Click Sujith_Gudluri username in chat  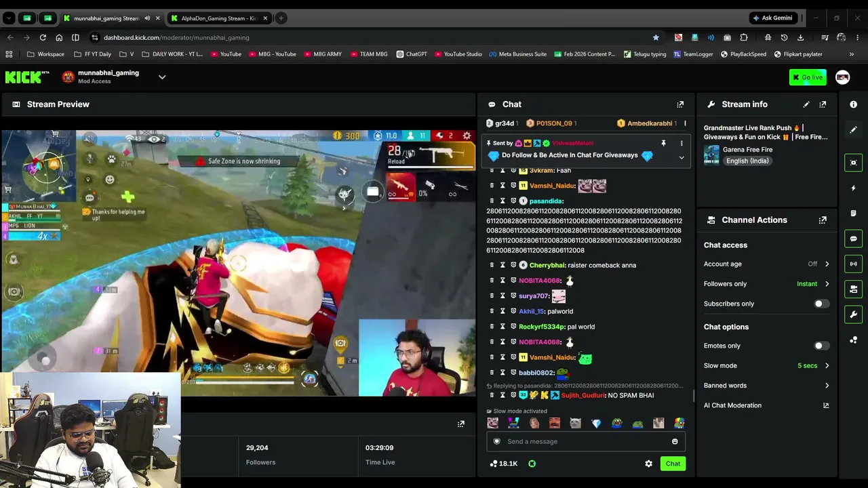click(x=583, y=395)
